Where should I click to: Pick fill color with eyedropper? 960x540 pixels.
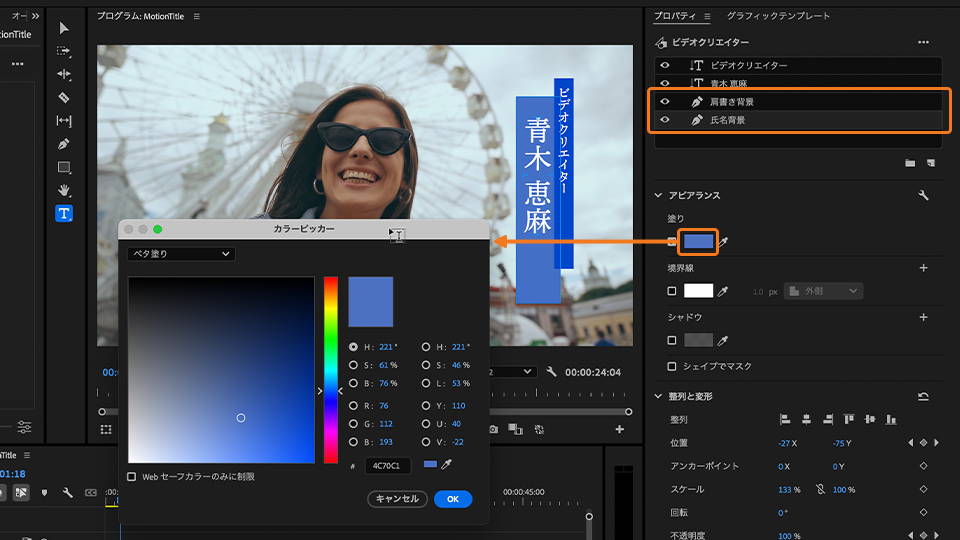(723, 242)
